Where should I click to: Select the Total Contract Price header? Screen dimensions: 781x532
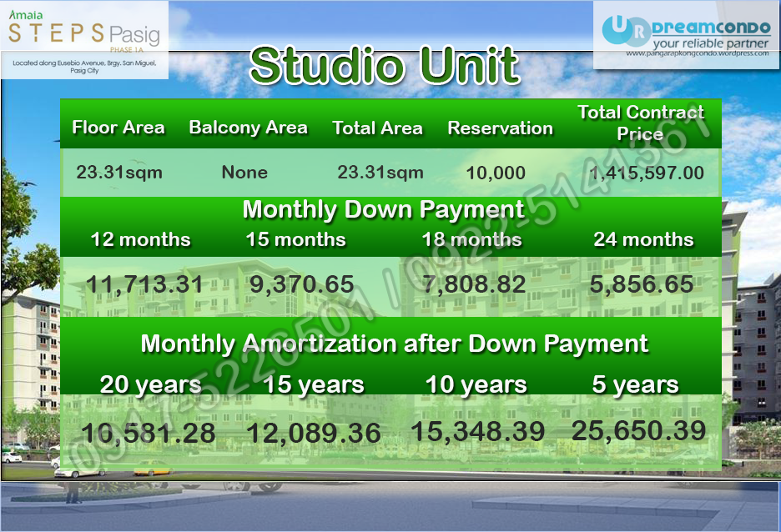pos(641,123)
